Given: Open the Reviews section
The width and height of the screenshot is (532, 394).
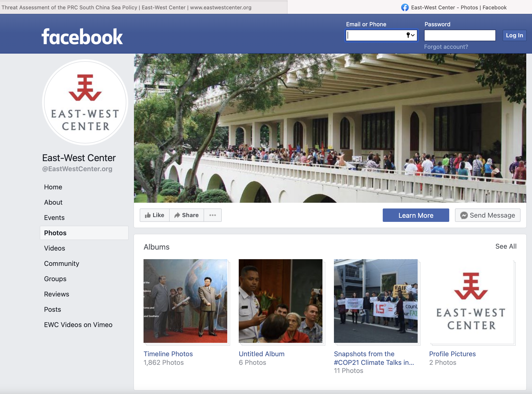Looking at the screenshot, I should point(57,294).
